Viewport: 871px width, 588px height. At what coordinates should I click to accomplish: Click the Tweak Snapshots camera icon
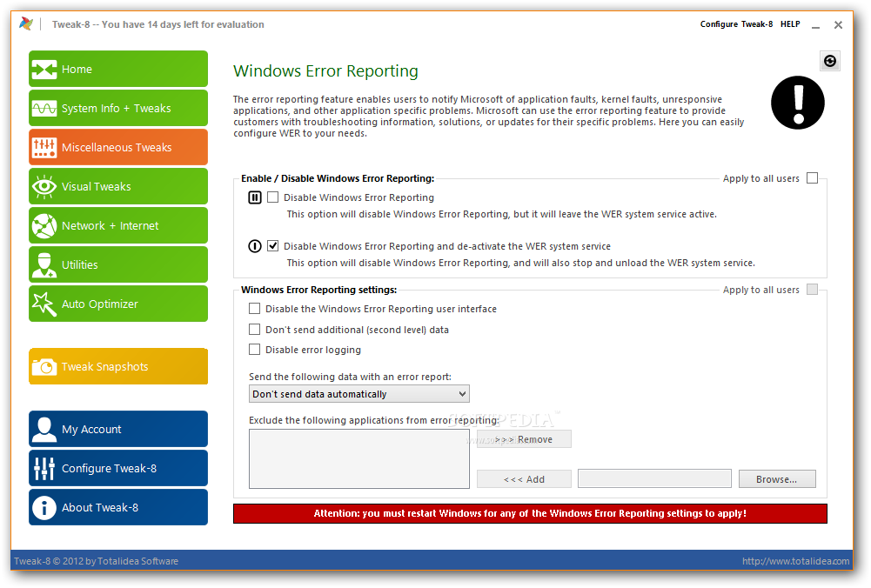coord(44,367)
